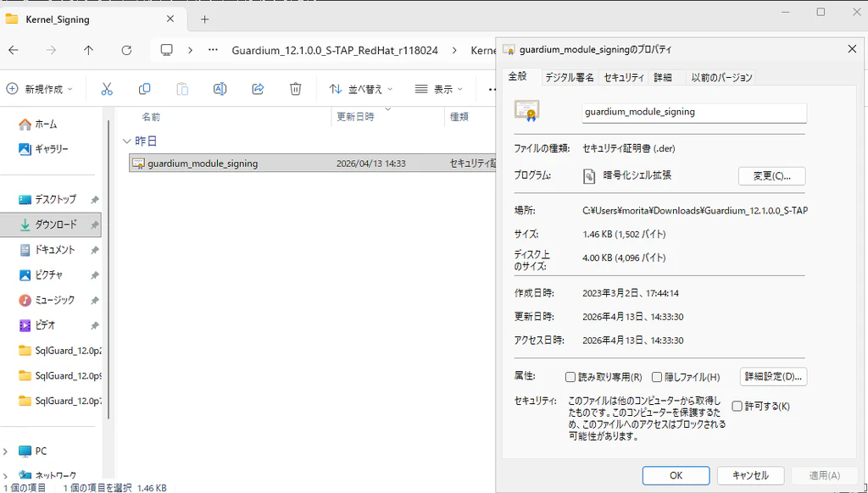Click the Share icon in Explorer toolbar

[x=258, y=89]
